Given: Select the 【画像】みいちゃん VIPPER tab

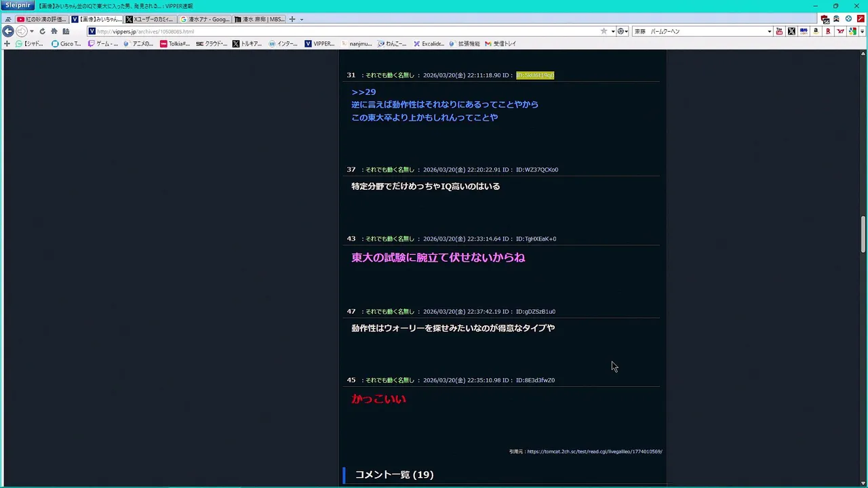Looking at the screenshot, I should point(97,19).
